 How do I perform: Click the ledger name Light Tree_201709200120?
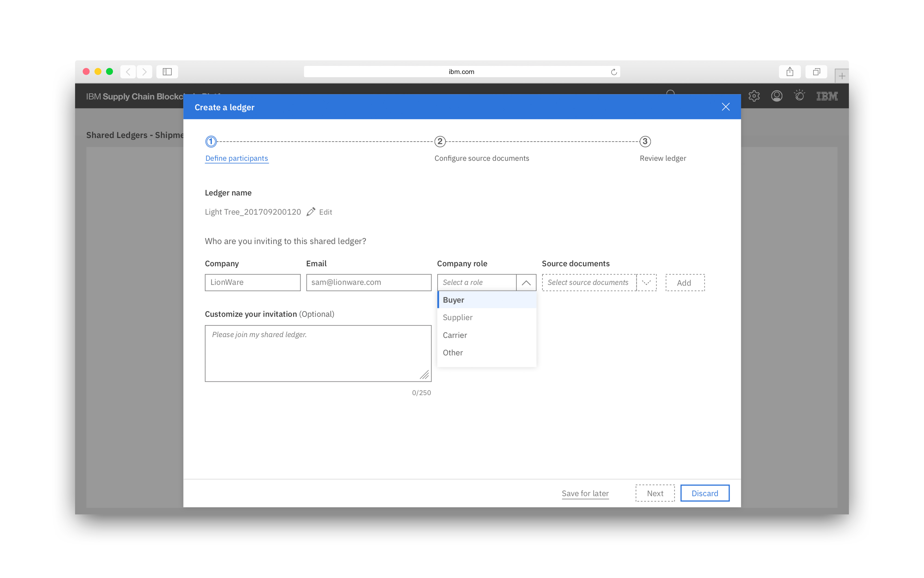point(253,212)
